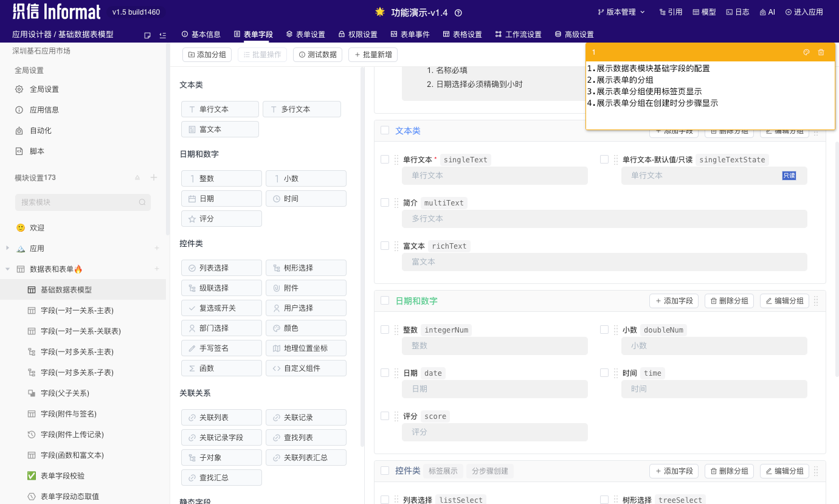Check the 整数 integerNum field checkbox
This screenshot has height=504, width=839.
(384, 330)
